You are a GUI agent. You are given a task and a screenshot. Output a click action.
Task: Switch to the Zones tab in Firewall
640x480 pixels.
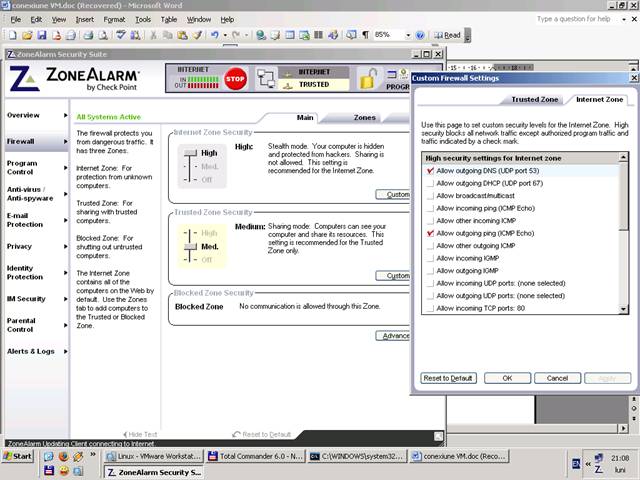(x=364, y=118)
